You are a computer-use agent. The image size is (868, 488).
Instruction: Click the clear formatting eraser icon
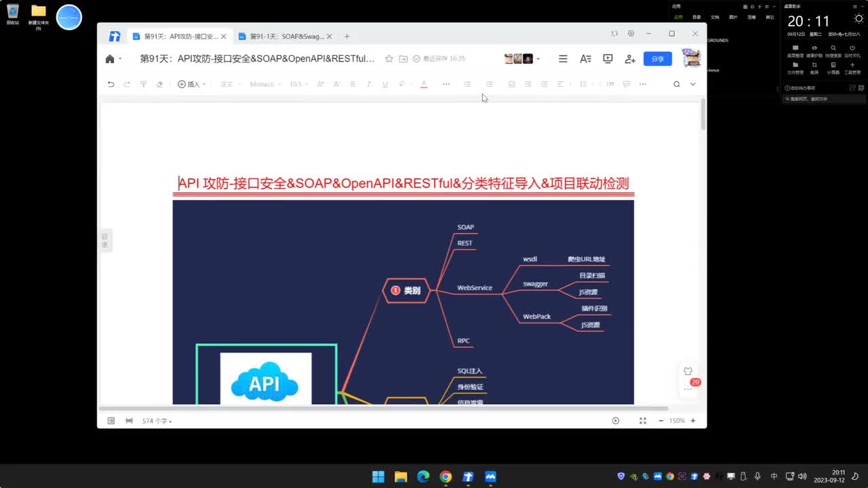click(159, 84)
